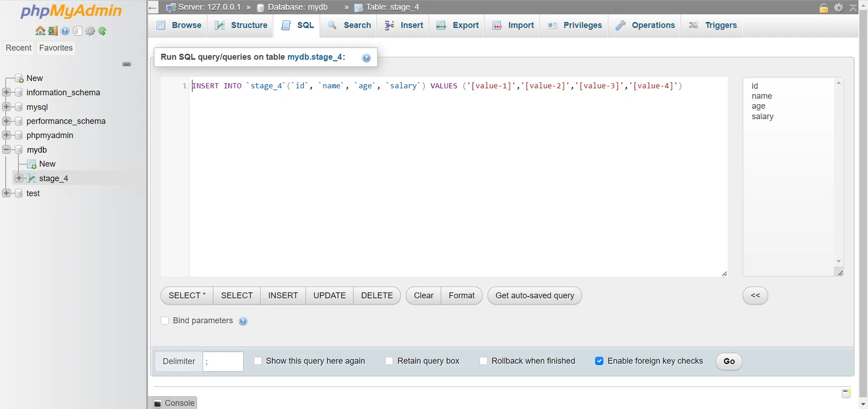Expand the stage_4 table node
Screen dimensions: 868x409
19,178
